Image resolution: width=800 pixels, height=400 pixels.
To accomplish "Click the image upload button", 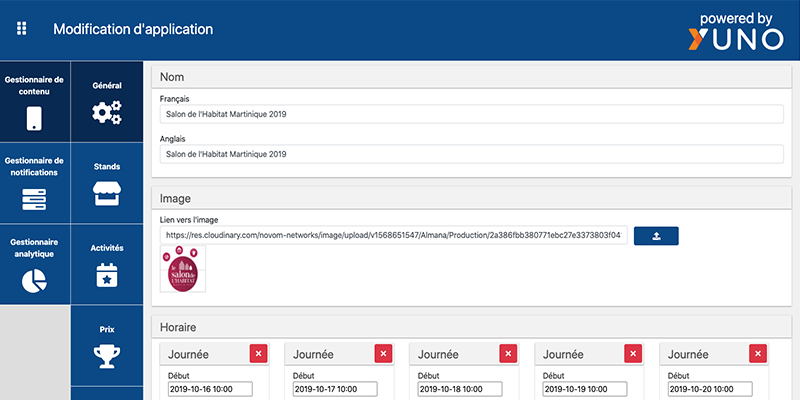I will click(656, 236).
